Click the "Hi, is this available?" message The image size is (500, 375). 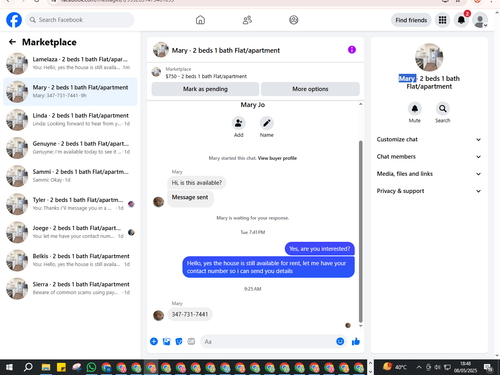pos(197,183)
